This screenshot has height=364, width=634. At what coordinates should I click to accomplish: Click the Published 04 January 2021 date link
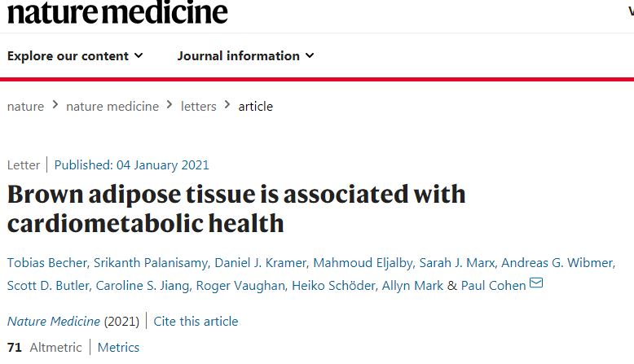(131, 164)
